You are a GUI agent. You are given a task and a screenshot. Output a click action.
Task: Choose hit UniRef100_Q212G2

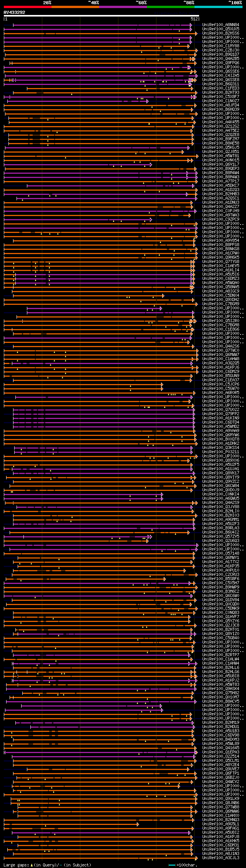pyautogui.click(x=221, y=126)
